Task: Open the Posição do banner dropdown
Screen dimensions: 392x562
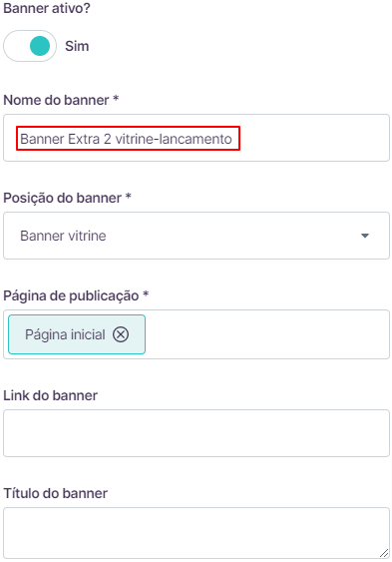Action: pos(196,236)
